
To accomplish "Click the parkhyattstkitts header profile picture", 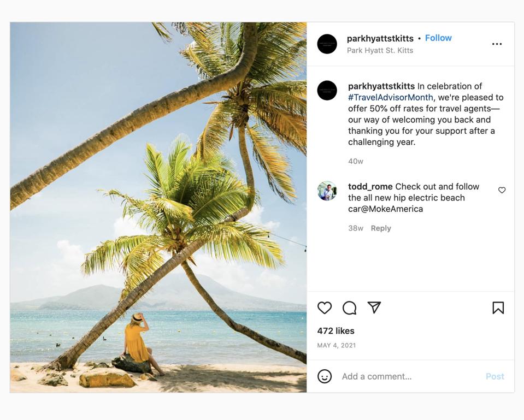I will 327,44.
